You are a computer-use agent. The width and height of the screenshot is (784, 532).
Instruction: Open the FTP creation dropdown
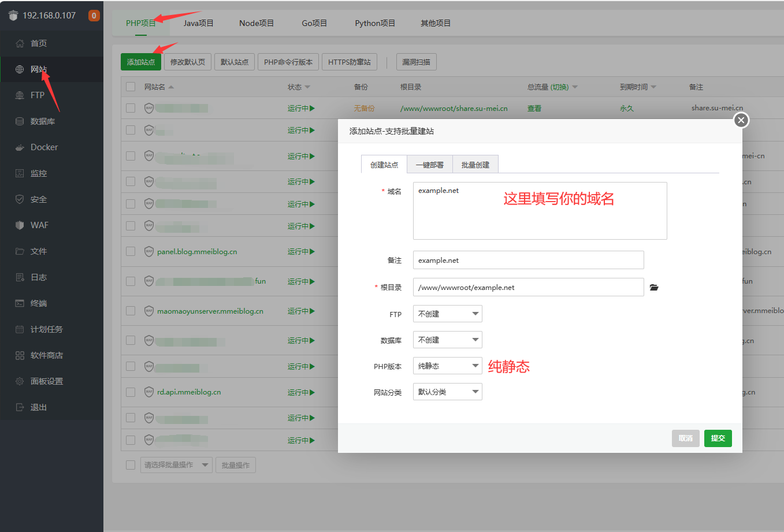pyautogui.click(x=447, y=314)
